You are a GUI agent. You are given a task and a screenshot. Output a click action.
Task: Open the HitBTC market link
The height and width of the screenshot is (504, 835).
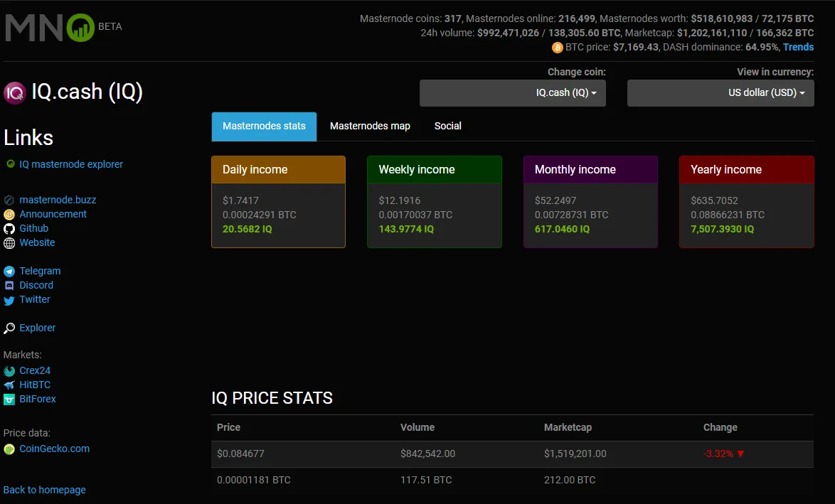coord(35,385)
